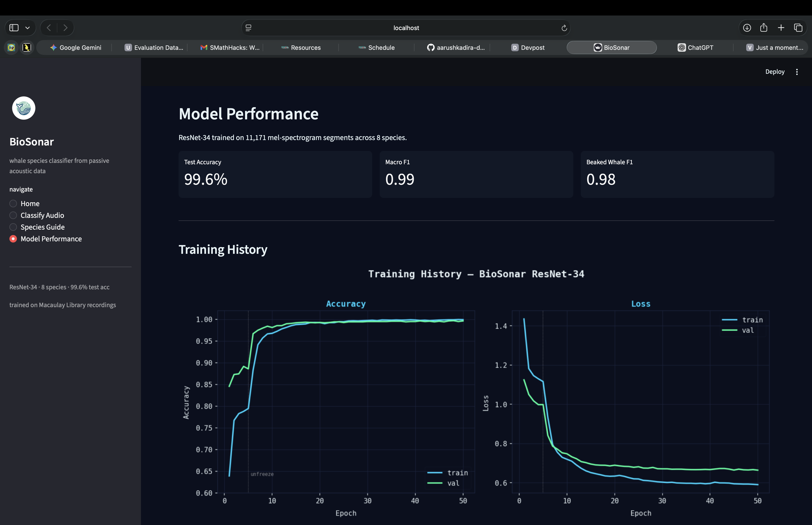This screenshot has height=525, width=812.
Task: Switch to the Devpost tab
Action: [528, 47]
